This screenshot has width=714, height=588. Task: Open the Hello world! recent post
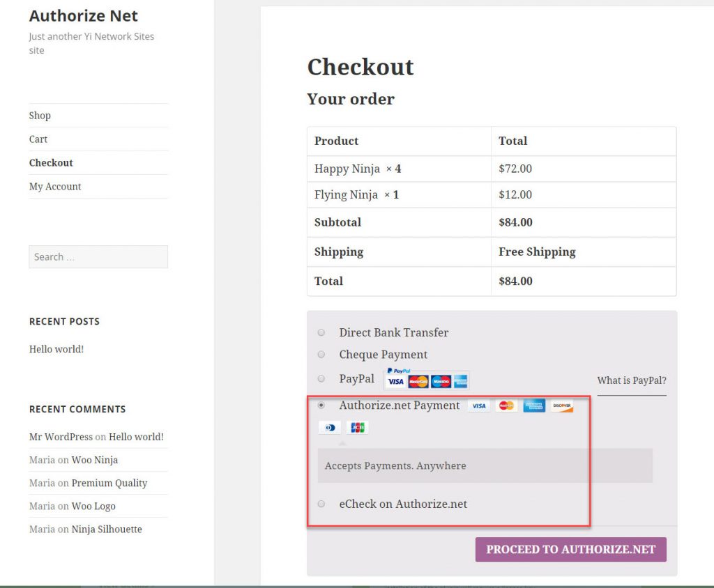(56, 349)
